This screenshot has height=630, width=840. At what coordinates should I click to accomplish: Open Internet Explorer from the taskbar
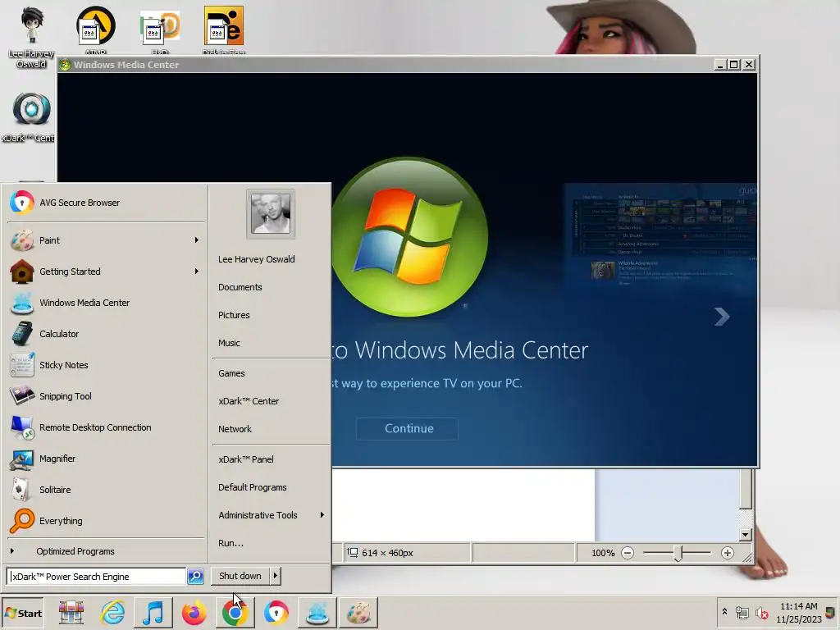(x=113, y=613)
